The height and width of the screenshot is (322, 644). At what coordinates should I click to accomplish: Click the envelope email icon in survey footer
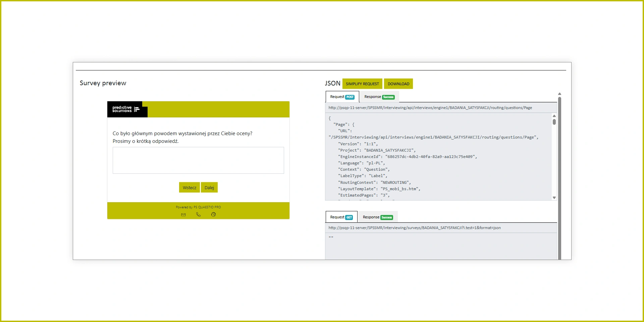tap(183, 215)
